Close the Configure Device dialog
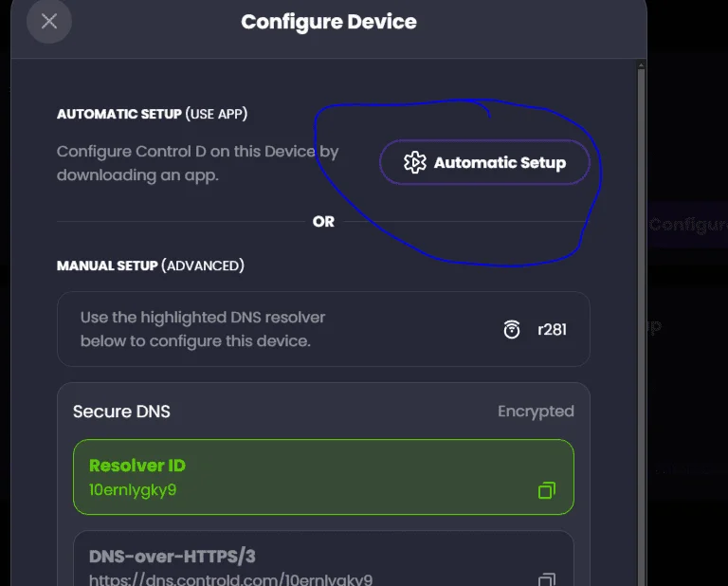This screenshot has height=586, width=728. click(48, 22)
